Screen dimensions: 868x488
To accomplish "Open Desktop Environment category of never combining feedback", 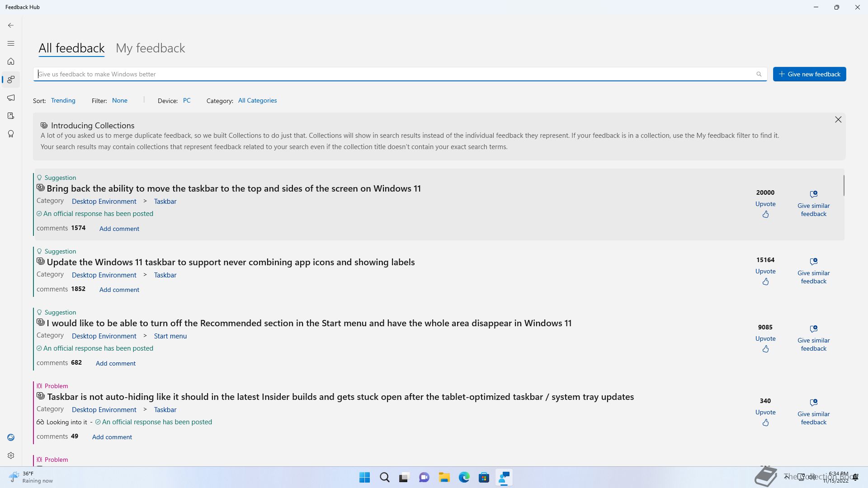I will [104, 275].
